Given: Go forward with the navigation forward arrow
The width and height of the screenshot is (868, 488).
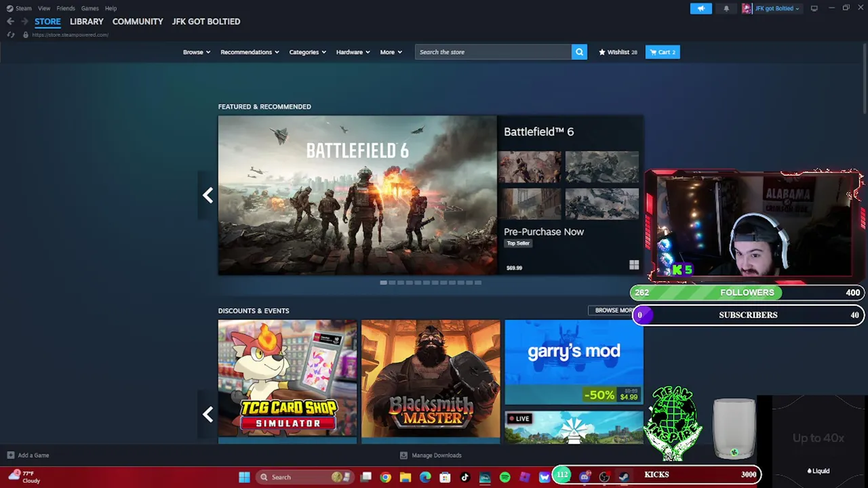Looking at the screenshot, I should click(x=24, y=22).
